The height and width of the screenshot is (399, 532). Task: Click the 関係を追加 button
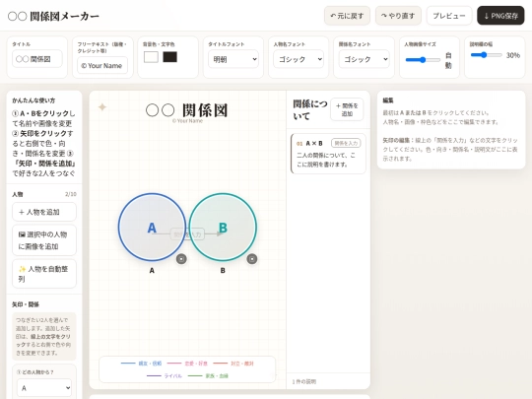point(347,109)
